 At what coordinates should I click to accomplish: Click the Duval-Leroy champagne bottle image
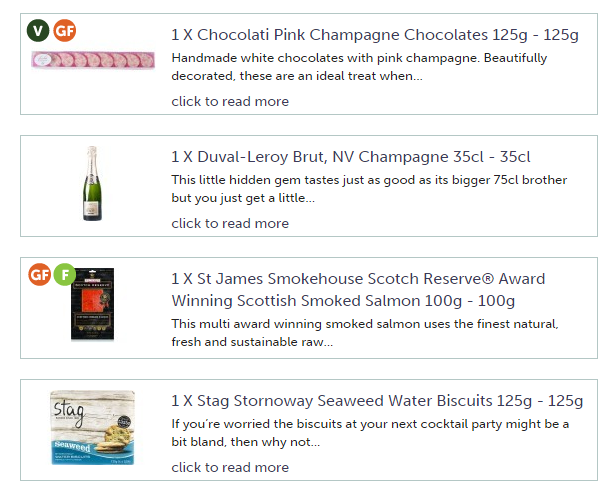pos(92,184)
